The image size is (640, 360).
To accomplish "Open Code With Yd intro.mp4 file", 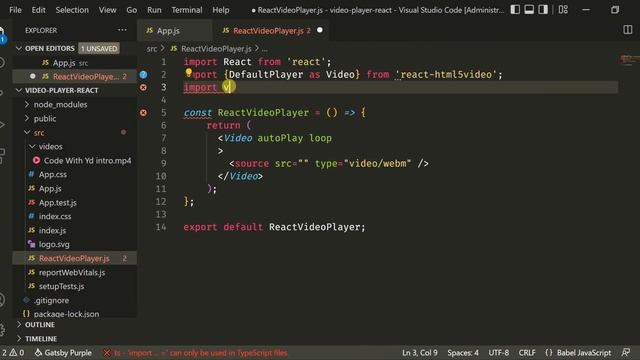I will (87, 161).
